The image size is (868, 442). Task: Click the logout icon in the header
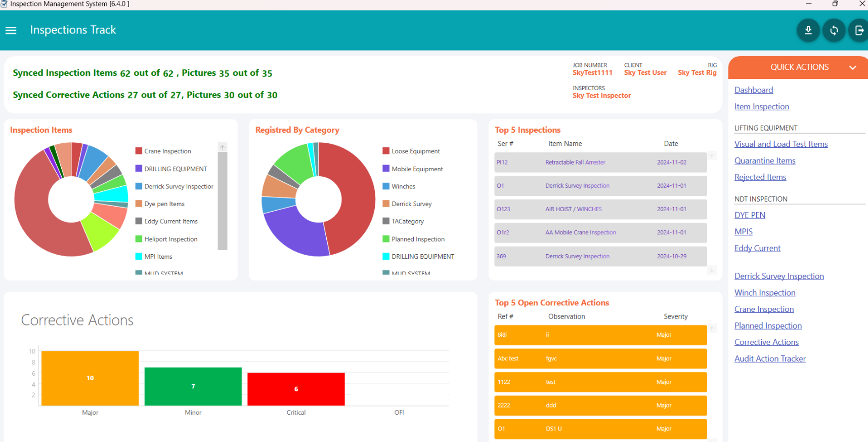pos(859,30)
